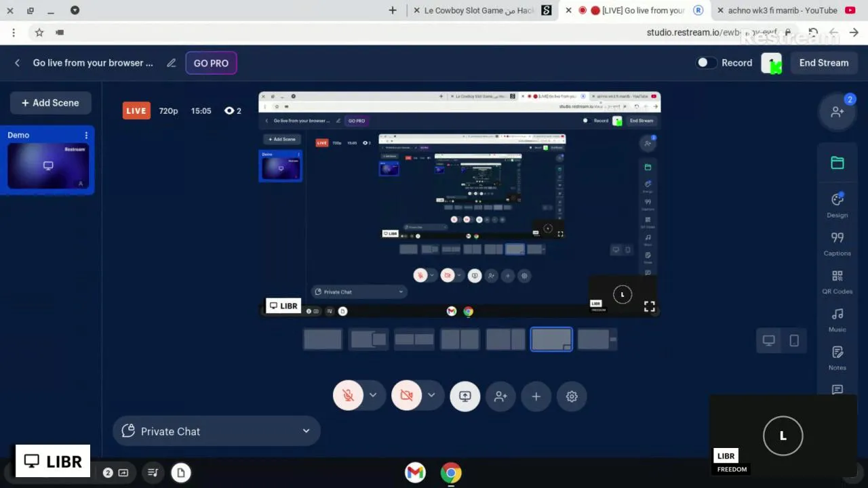Open studio settings gear

point(572,396)
